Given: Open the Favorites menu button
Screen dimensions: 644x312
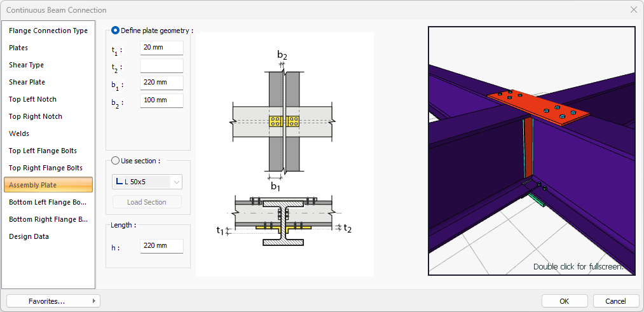Looking at the screenshot, I should (53, 301).
